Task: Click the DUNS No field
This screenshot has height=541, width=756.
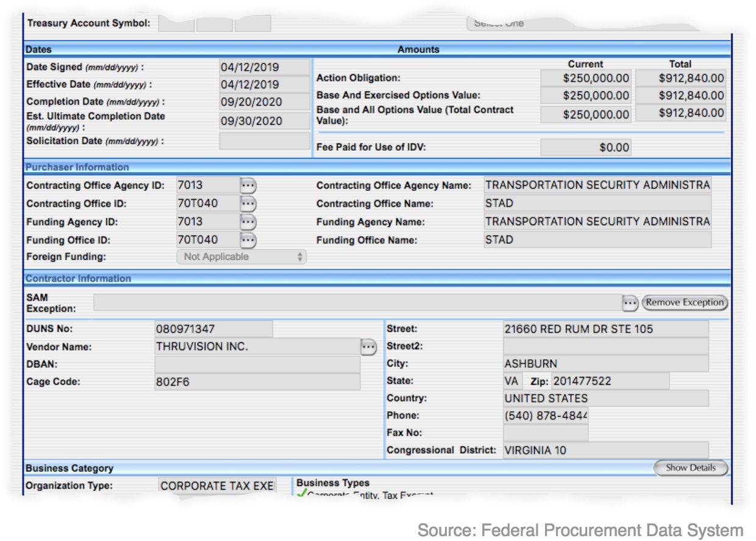Action: pyautogui.click(x=213, y=329)
